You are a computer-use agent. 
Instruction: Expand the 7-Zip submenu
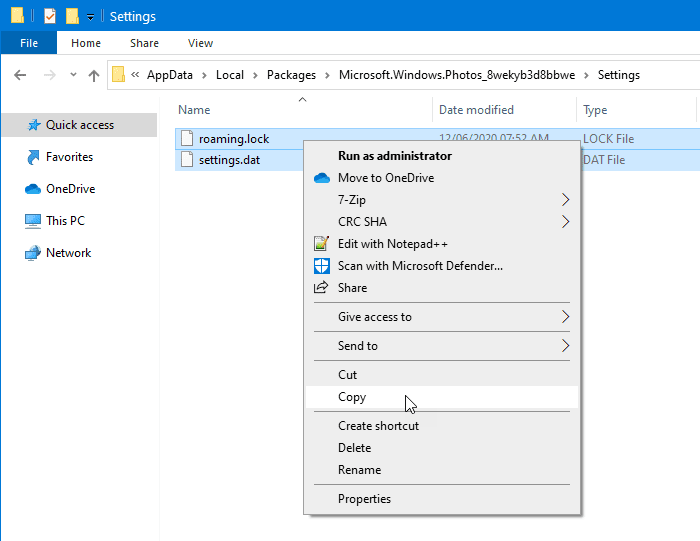coord(565,200)
